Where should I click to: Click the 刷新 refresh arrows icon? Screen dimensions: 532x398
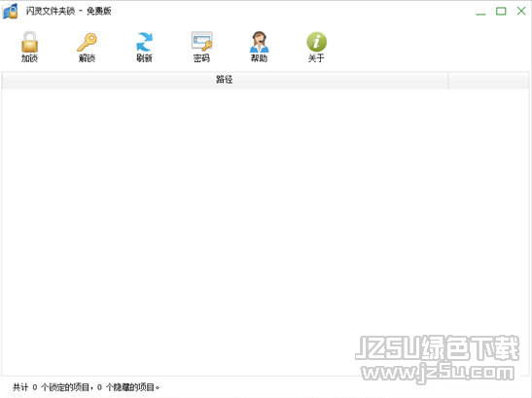(x=145, y=42)
